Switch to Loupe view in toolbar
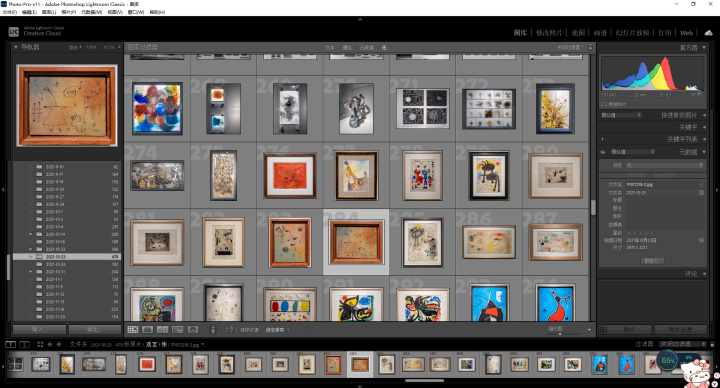 [147, 330]
